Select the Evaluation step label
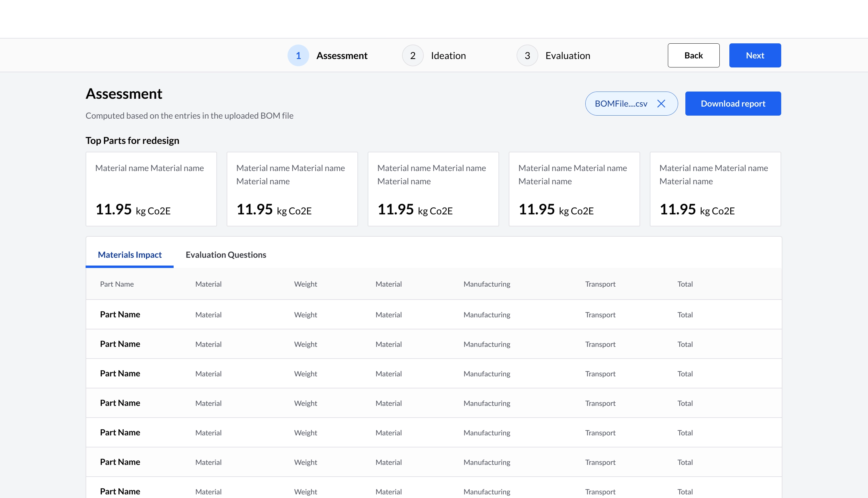The height and width of the screenshot is (498, 868). [568, 55]
